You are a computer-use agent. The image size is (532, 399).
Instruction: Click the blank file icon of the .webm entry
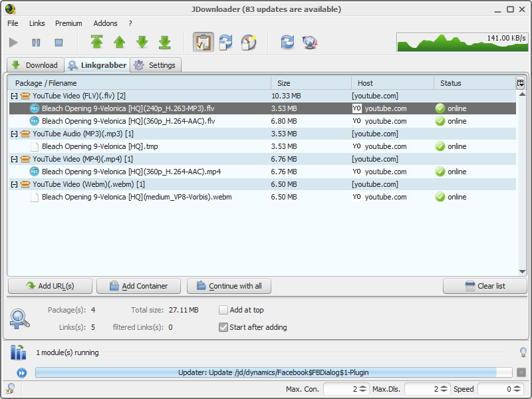tap(35, 197)
